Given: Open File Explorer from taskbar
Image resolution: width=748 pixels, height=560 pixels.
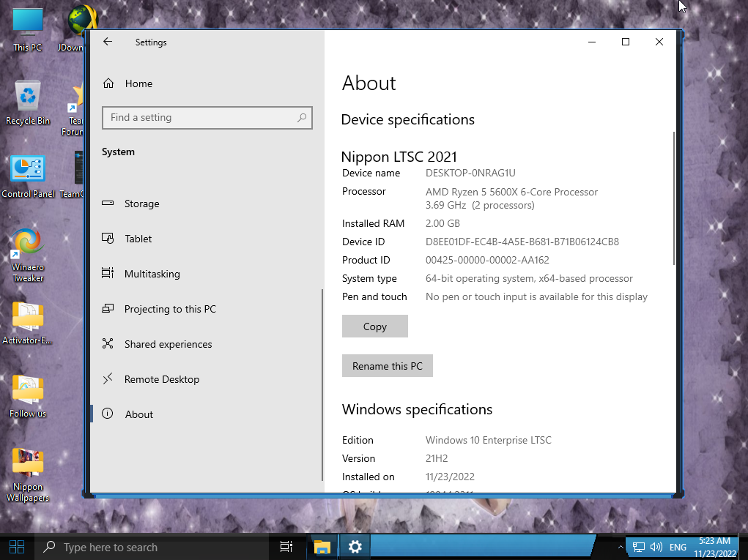Looking at the screenshot, I should pos(322,547).
